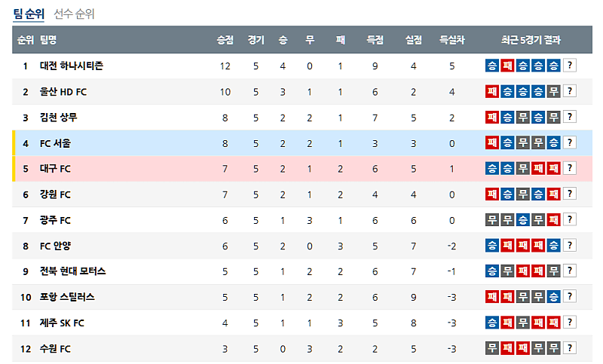Click the red 패 badge in 대전 하나시티즌 row
Image resolution: width=603 pixels, height=364 pixels.
pos(507,66)
